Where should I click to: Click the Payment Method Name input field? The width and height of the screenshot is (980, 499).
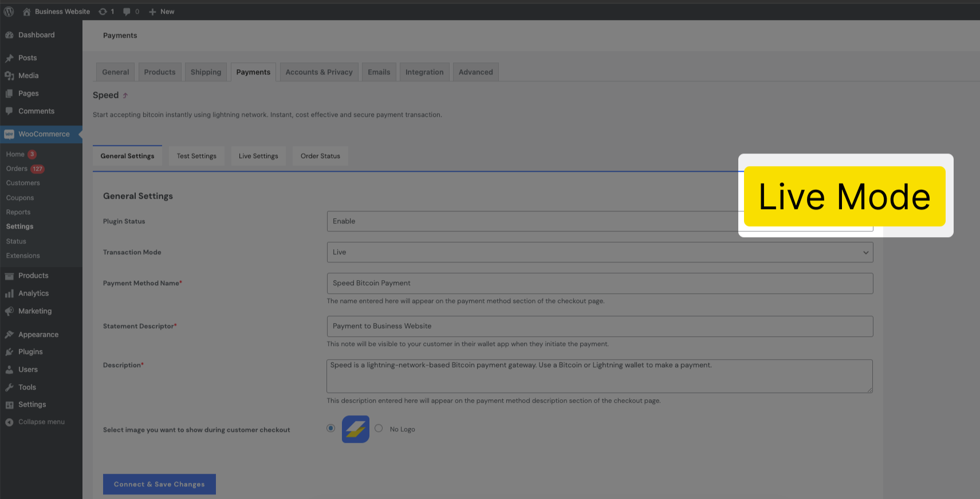(600, 283)
